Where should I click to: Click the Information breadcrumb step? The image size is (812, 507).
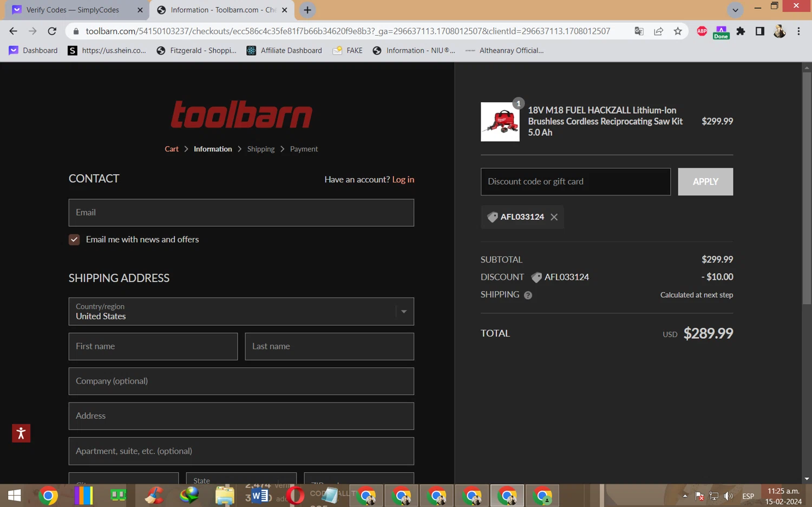tap(213, 149)
